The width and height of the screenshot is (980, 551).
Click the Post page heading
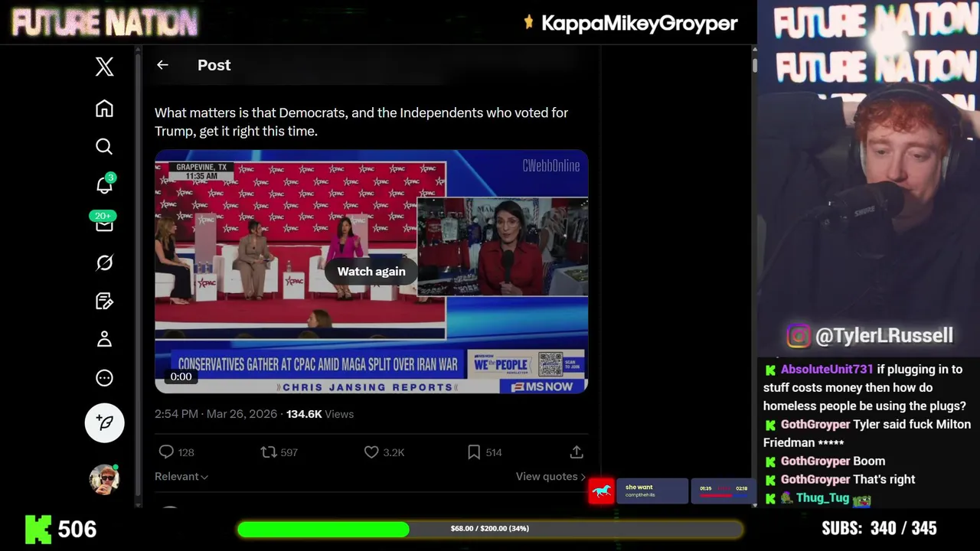click(214, 65)
